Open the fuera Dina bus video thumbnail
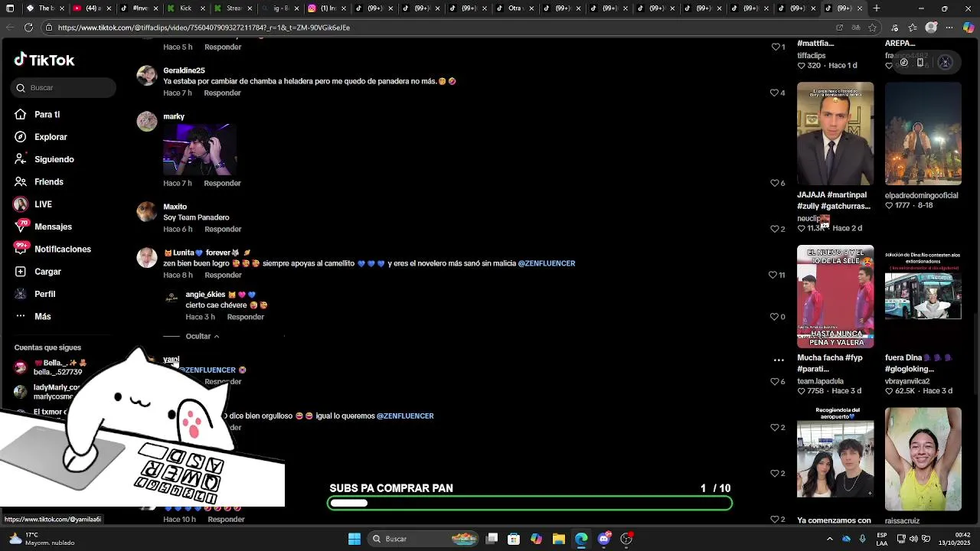 pyautogui.click(x=923, y=296)
